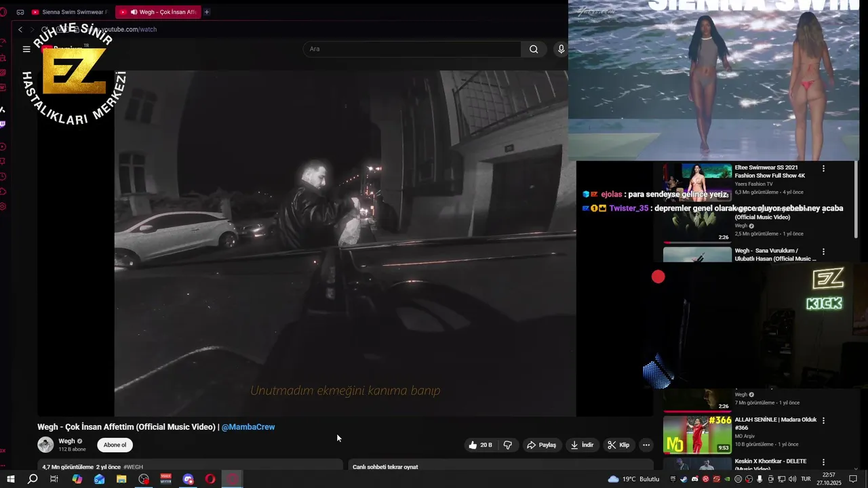The image size is (868, 488).
Task: Open Epic Games tray icon
Action: pos(673,479)
